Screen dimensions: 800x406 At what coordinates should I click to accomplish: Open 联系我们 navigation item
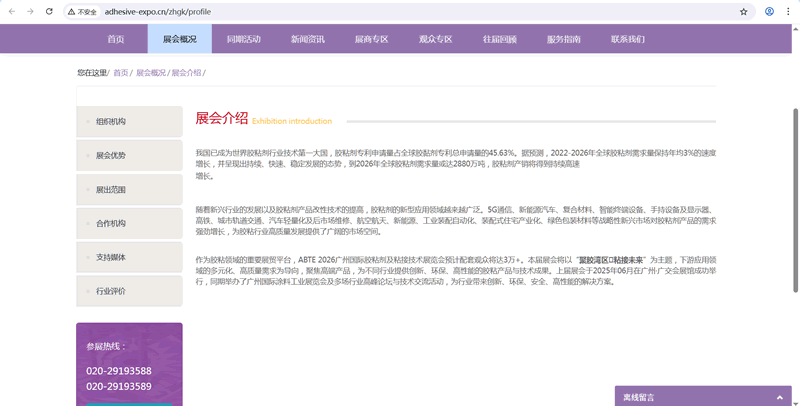(628, 39)
